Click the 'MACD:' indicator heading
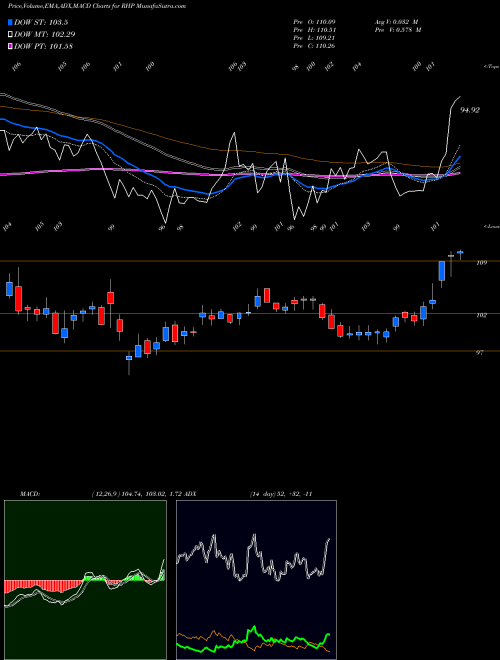 [29, 494]
